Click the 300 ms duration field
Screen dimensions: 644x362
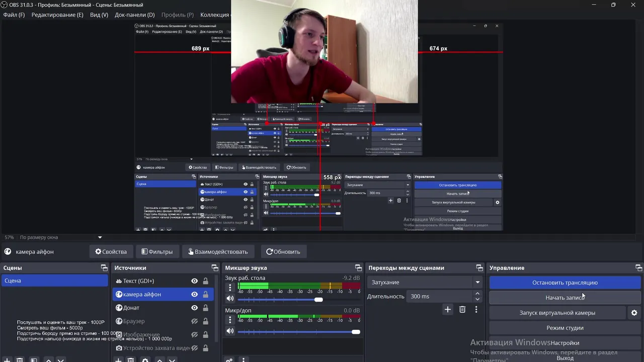coord(440,296)
